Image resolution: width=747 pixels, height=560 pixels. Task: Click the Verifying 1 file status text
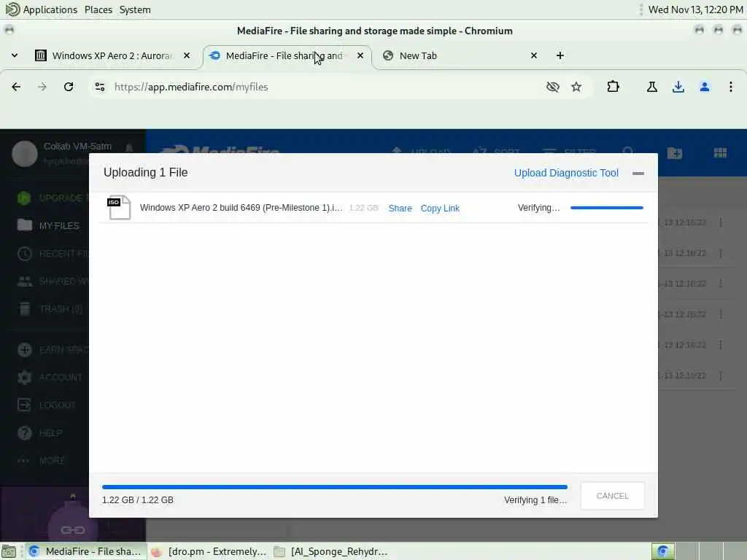[x=535, y=500]
